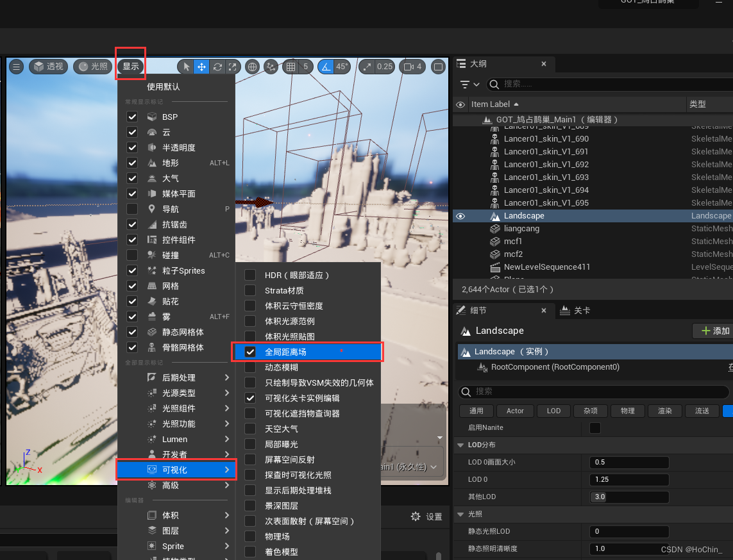Select the Move tool in the viewport toolbar
Screen dimensions: 733x560
click(x=200, y=67)
